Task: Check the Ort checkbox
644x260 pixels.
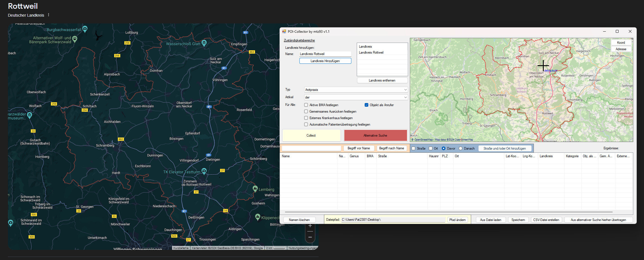Action: click(431, 148)
